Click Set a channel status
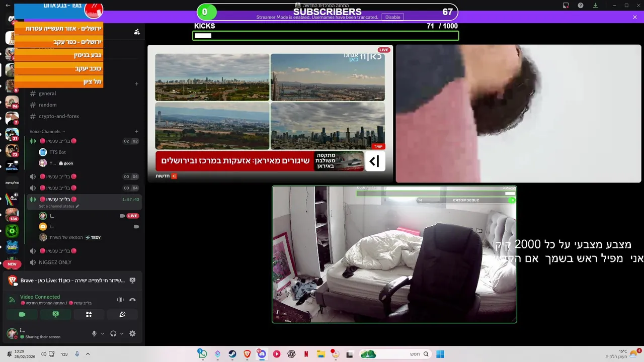Viewport: 644px width, 362px height. click(x=59, y=206)
